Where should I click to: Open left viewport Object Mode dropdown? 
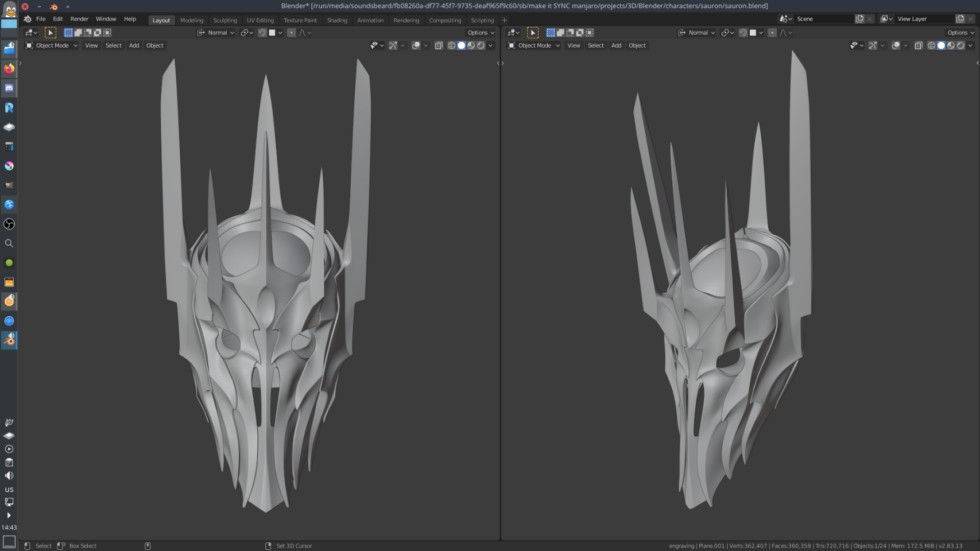(x=51, y=45)
